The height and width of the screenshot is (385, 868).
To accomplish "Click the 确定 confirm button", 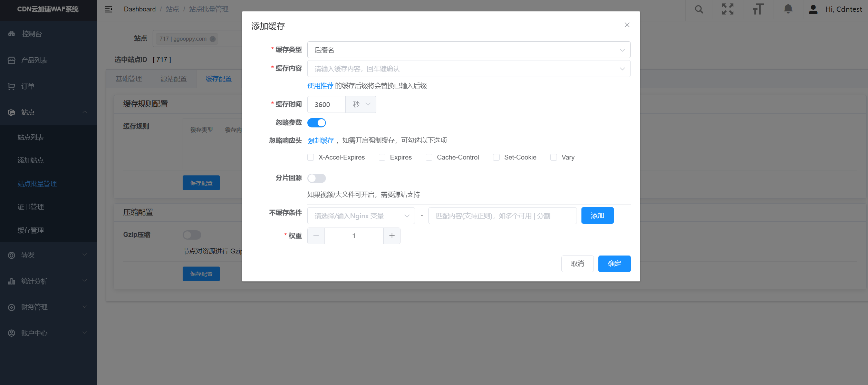I will click(614, 264).
